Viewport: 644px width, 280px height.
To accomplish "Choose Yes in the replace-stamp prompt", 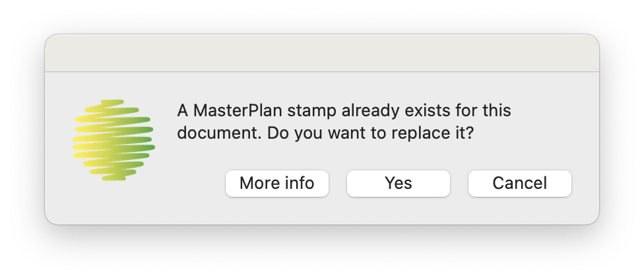I will [398, 183].
